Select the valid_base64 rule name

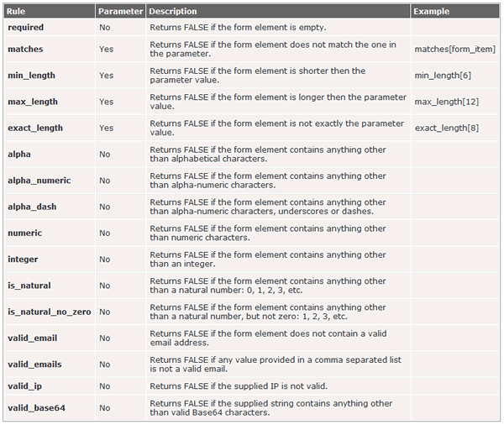point(36,408)
